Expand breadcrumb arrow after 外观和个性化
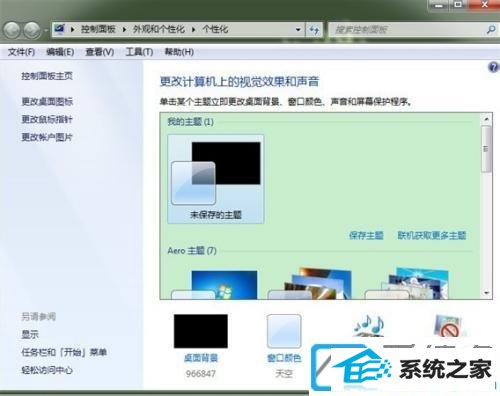The width and height of the screenshot is (500, 396). pyautogui.click(x=193, y=30)
